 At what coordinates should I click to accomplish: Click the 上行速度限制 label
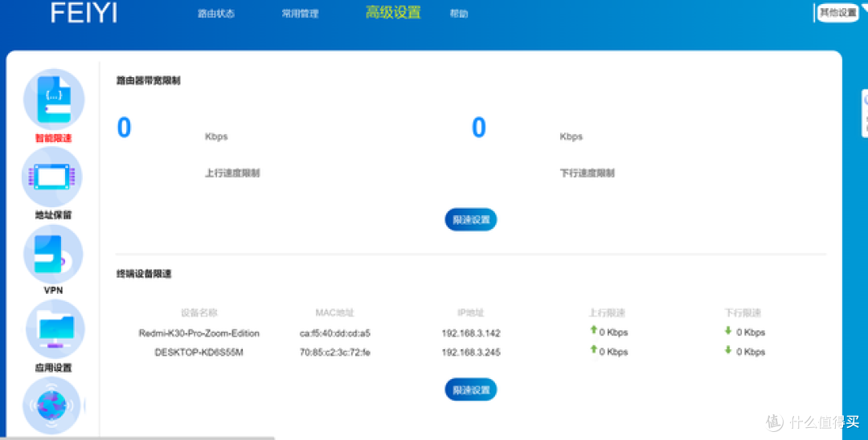pyautogui.click(x=232, y=173)
